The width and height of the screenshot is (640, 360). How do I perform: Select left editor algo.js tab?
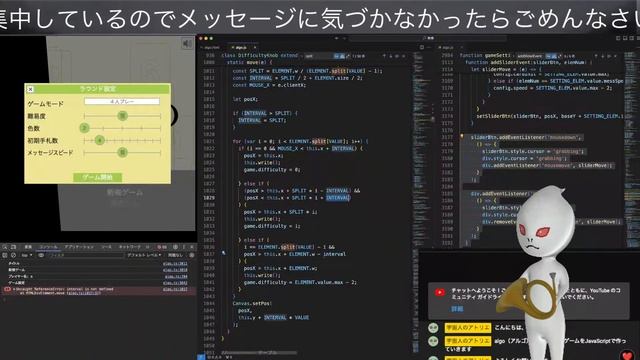pos(241,47)
